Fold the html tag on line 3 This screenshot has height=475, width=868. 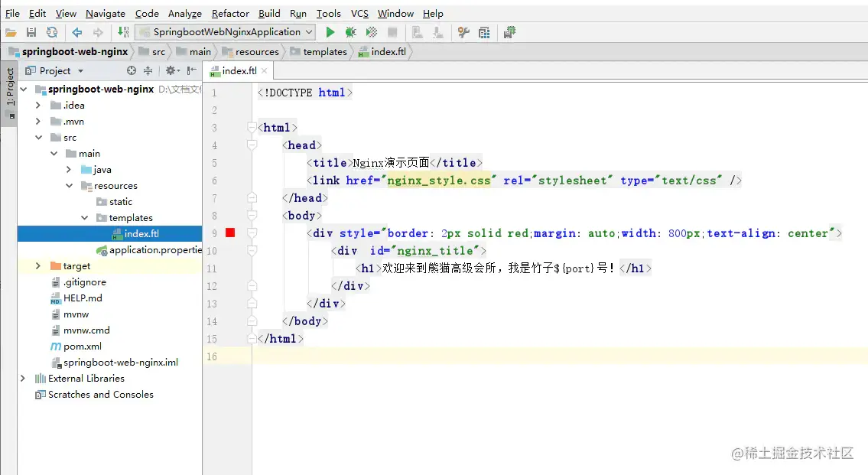tap(252, 128)
